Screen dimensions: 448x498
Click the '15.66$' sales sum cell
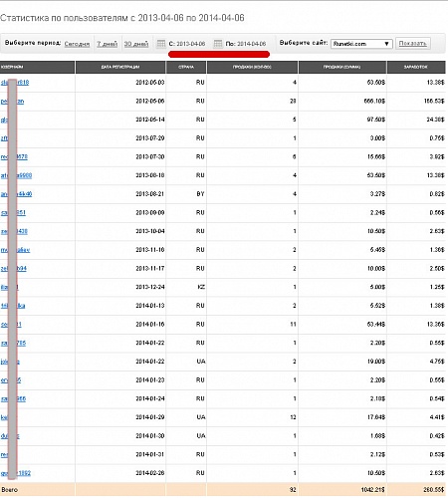click(x=376, y=156)
